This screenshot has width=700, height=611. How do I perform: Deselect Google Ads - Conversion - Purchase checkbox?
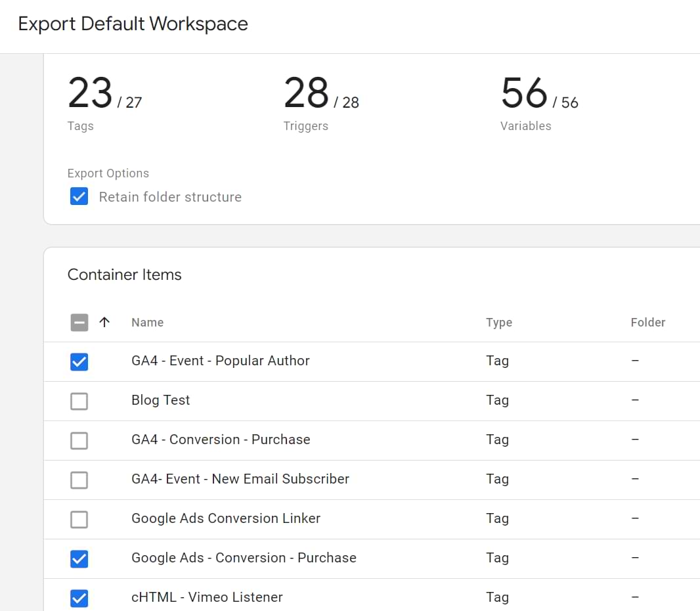[x=79, y=558]
